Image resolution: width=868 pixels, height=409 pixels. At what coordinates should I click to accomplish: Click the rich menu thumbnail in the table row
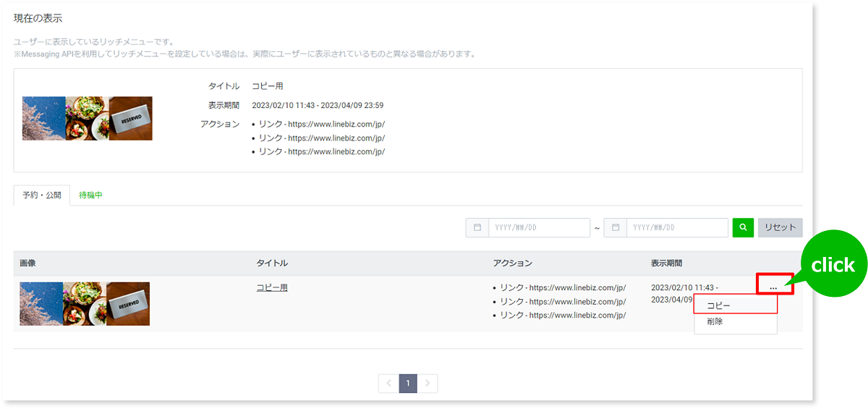[85, 303]
